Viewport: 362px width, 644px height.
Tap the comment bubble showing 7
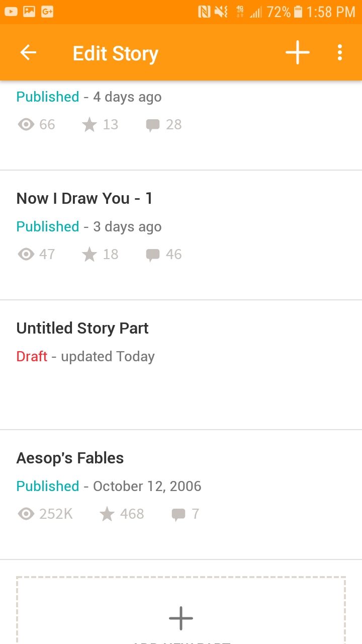178,515
